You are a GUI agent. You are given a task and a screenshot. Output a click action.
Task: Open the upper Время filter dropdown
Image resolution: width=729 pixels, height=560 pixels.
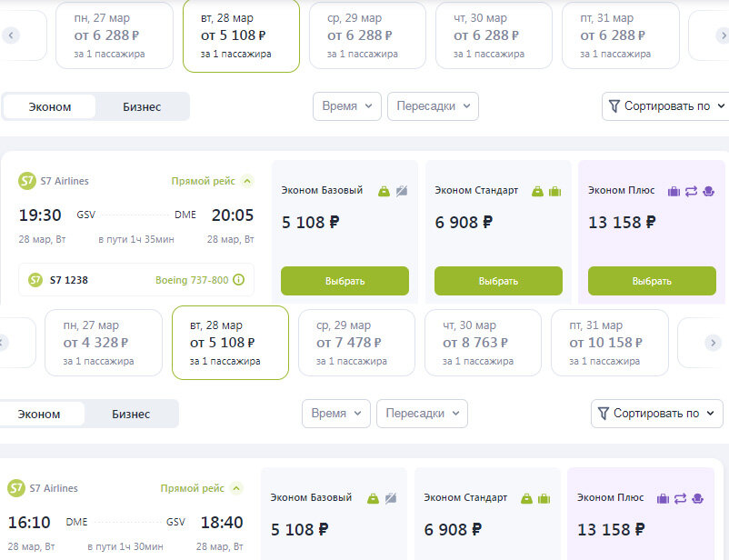pos(347,106)
